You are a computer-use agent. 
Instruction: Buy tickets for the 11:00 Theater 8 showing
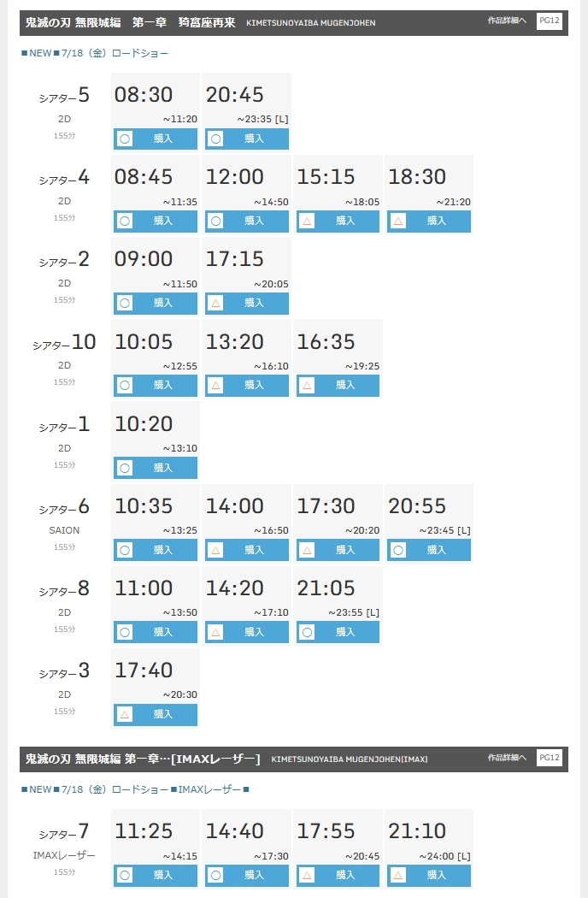(156, 632)
